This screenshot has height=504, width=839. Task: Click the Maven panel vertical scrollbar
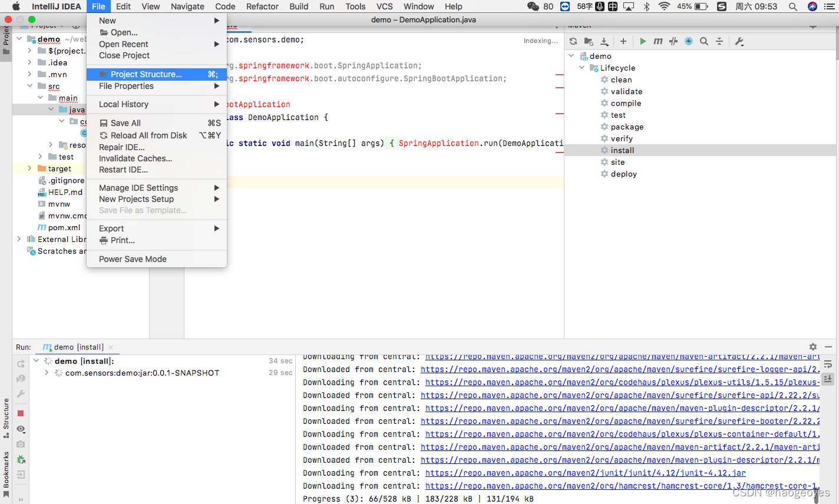point(837,44)
